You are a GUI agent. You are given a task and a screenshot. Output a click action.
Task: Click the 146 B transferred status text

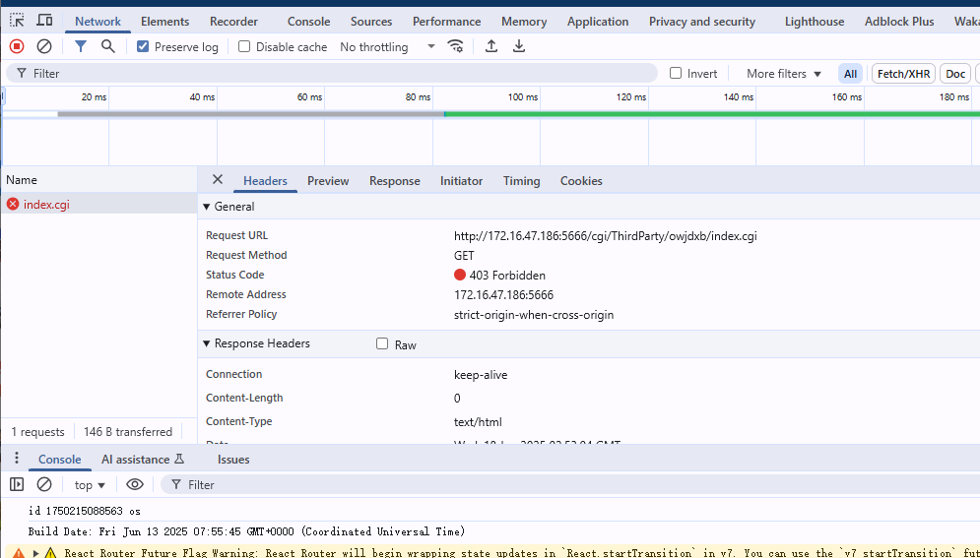[x=128, y=432]
